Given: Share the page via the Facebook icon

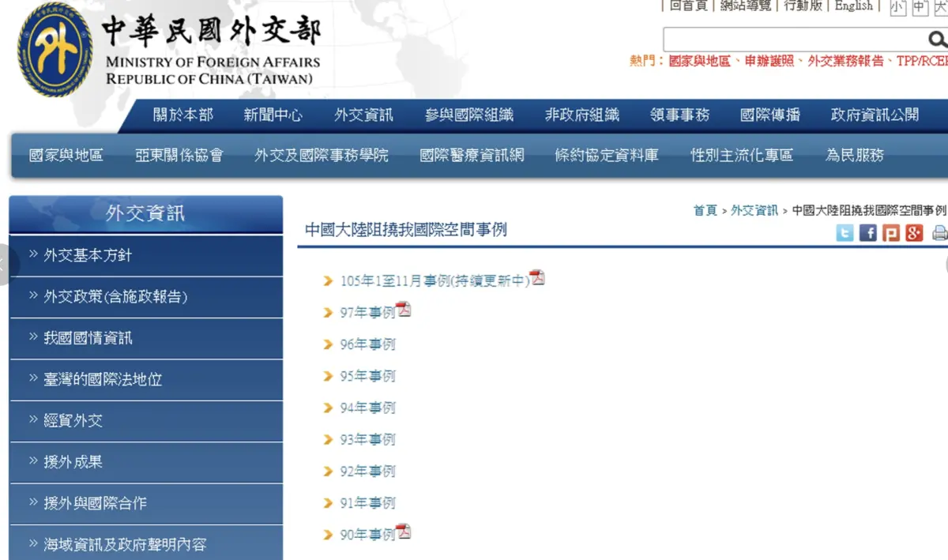Looking at the screenshot, I should 867,232.
